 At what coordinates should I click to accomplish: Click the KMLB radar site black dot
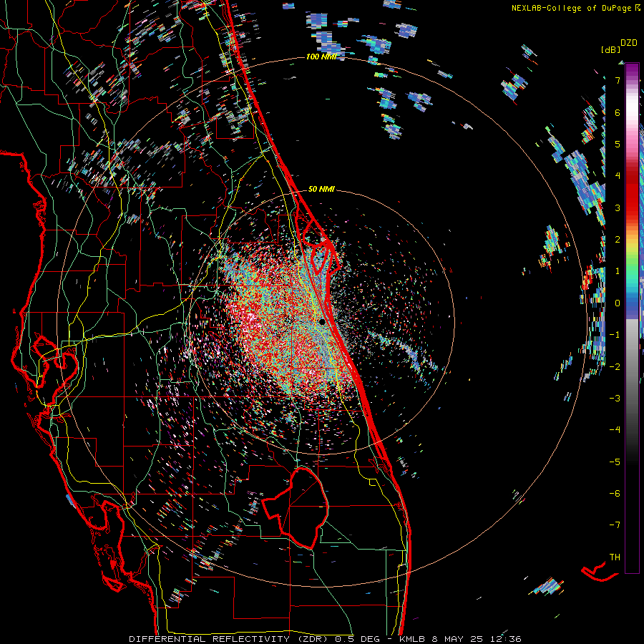click(x=322, y=322)
